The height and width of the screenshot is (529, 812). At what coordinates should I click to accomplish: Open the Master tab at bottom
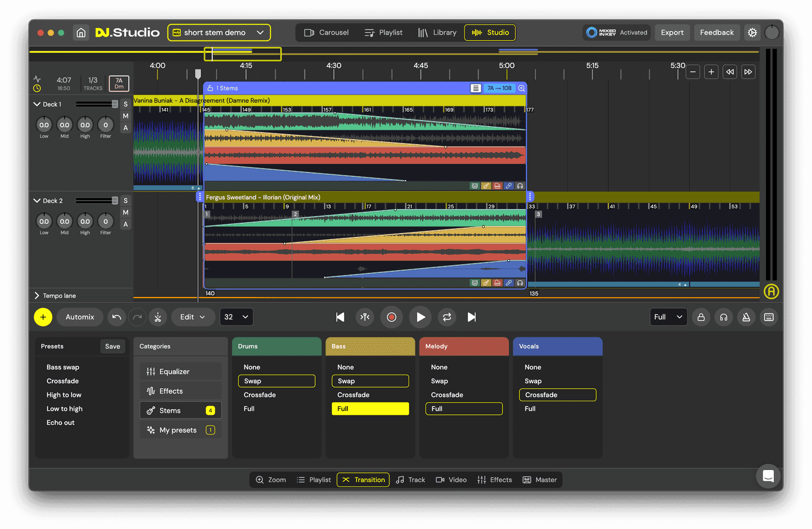pyautogui.click(x=540, y=480)
